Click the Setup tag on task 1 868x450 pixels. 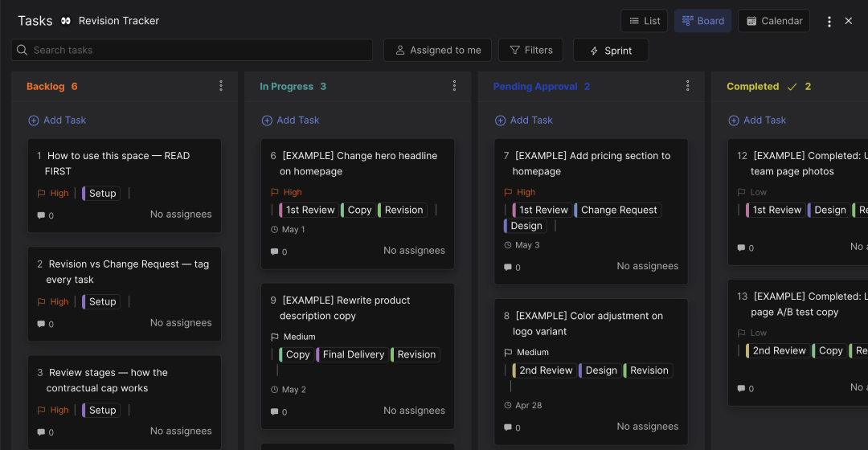(101, 193)
